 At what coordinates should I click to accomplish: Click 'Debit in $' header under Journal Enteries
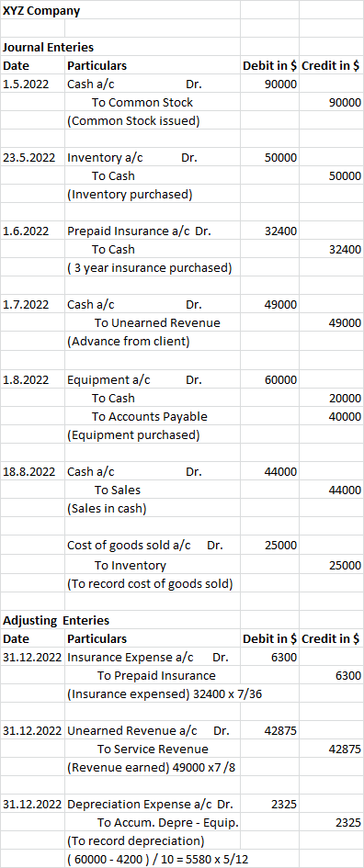[270, 65]
